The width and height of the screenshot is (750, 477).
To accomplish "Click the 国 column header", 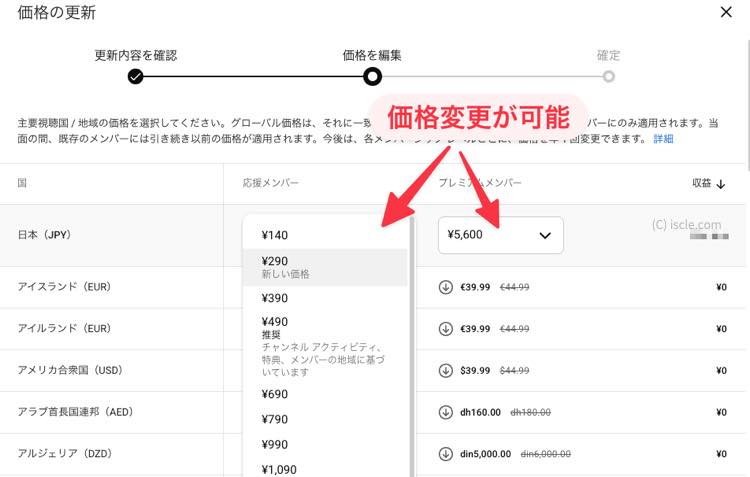I will [22, 183].
